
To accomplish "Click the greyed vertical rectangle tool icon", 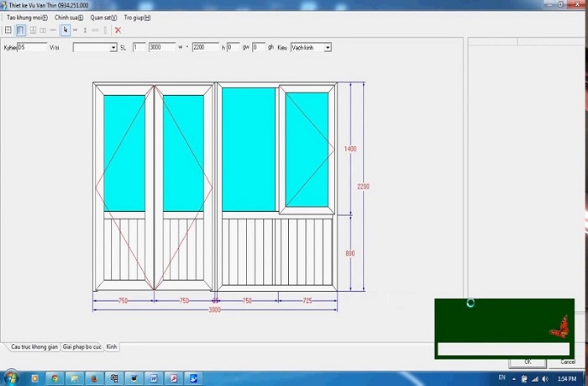I will coord(105,30).
